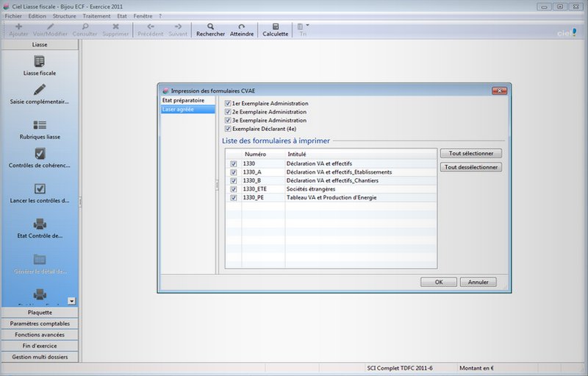Open Contrôles de cohérence icon
588x376 pixels.
40,154
